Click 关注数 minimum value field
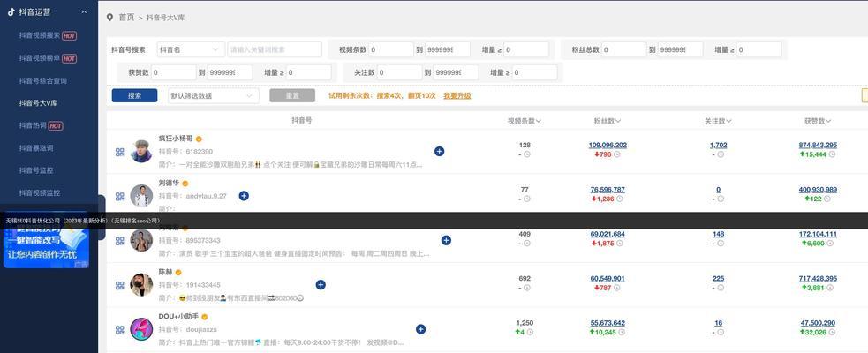Viewport: 868px width, 353px height. click(x=400, y=72)
